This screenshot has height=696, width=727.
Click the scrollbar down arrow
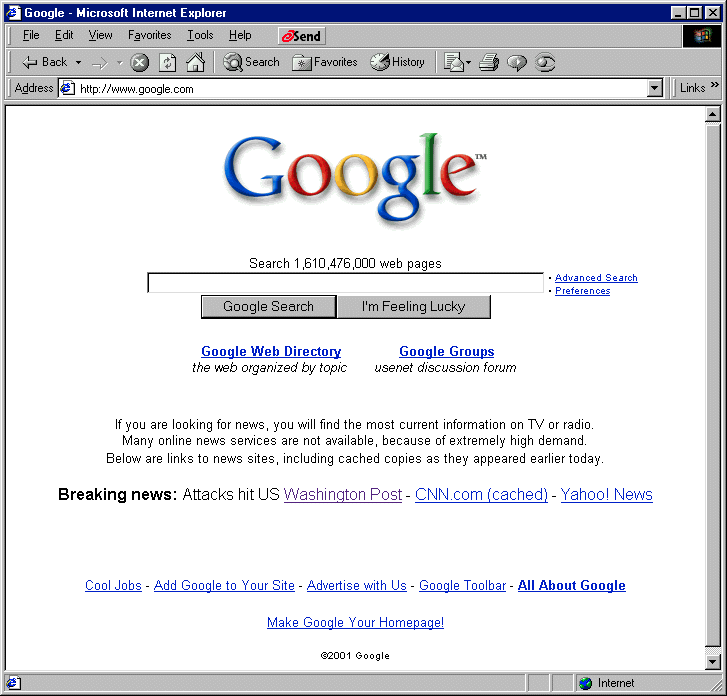coord(713,662)
